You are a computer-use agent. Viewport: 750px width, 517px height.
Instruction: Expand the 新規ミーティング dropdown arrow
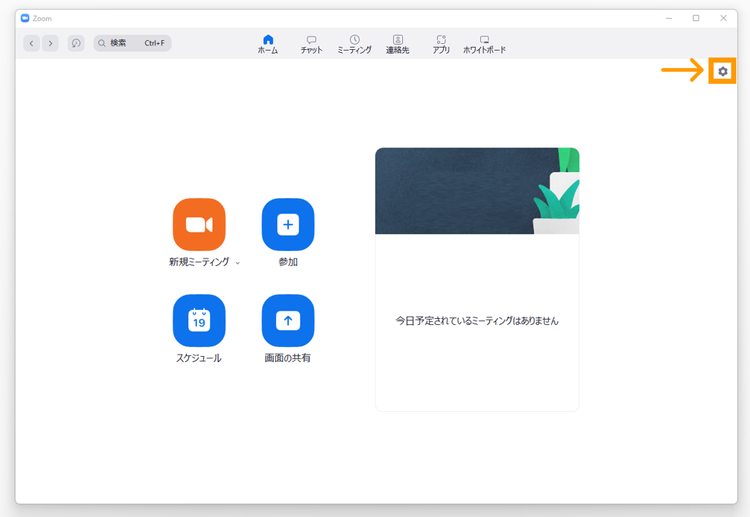tap(238, 263)
